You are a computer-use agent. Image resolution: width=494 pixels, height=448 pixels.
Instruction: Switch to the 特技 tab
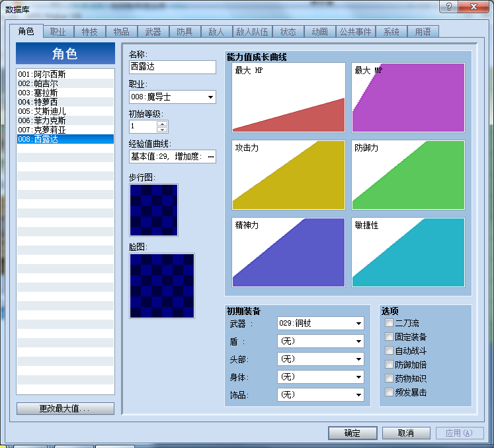click(90, 32)
